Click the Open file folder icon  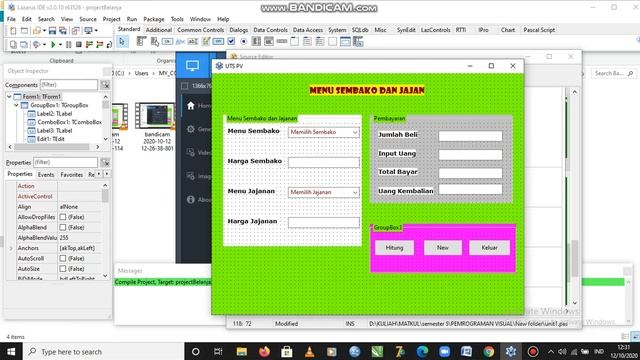[37, 31]
